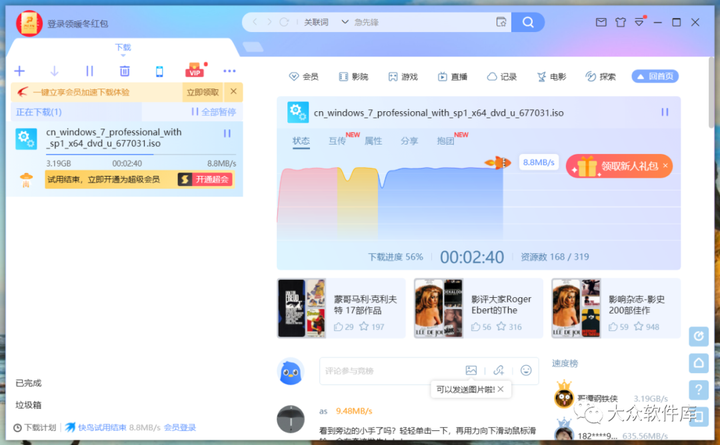Open the skin shirt icon
This screenshot has width=720, height=445.
click(620, 22)
